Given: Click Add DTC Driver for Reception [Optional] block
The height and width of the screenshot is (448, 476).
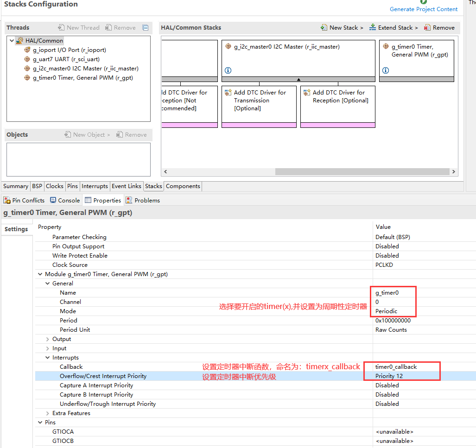Looking at the screenshot, I should tap(337, 104).
